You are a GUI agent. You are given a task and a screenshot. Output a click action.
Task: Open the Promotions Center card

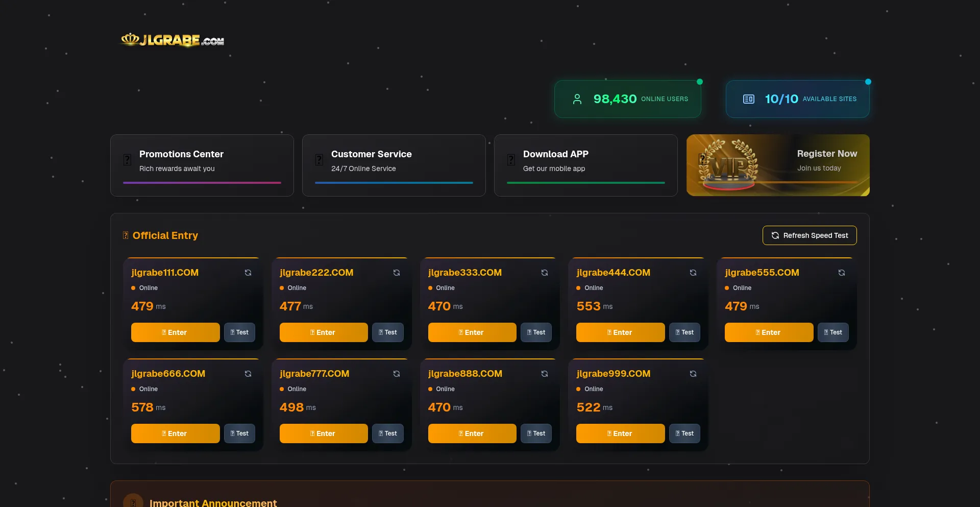202,165
